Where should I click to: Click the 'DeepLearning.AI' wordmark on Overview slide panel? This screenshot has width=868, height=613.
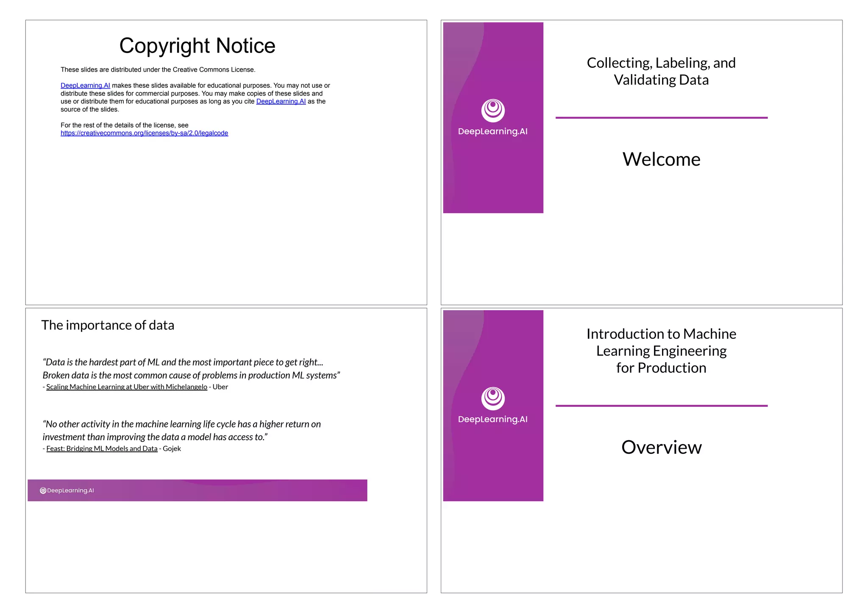tap(493, 420)
